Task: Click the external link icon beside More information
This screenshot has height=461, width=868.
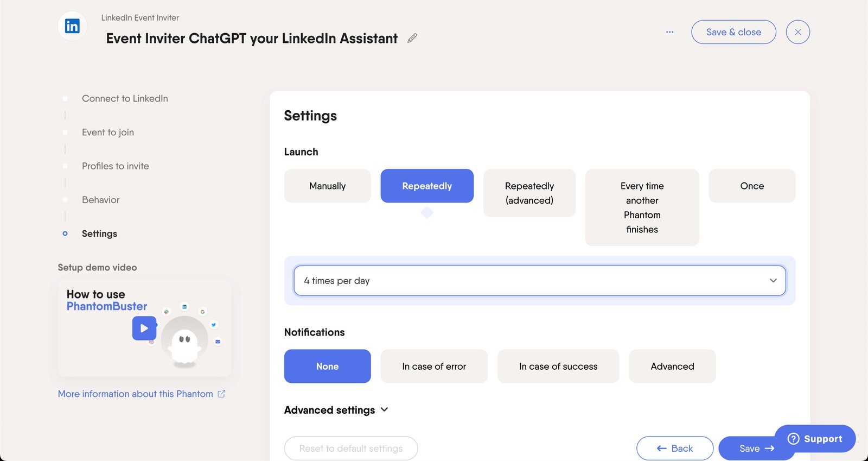Action: pos(221,394)
